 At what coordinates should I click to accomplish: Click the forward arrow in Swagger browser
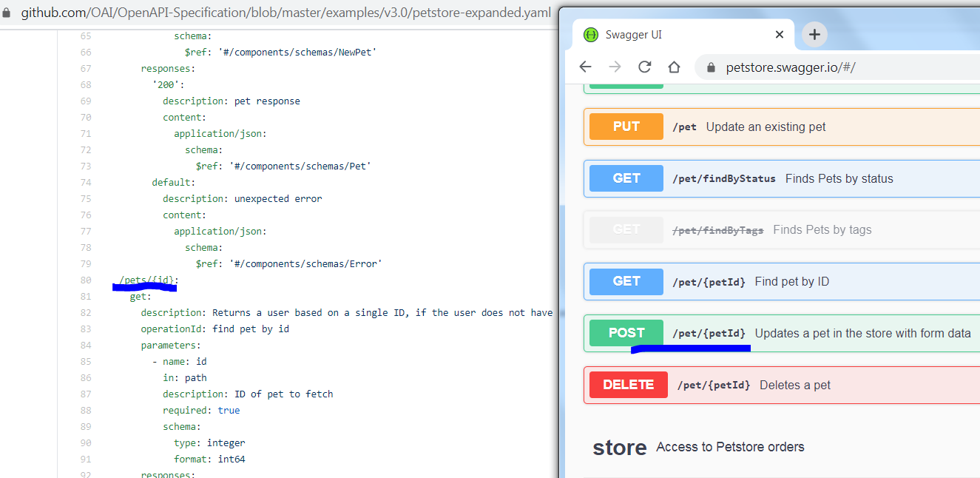[615, 67]
